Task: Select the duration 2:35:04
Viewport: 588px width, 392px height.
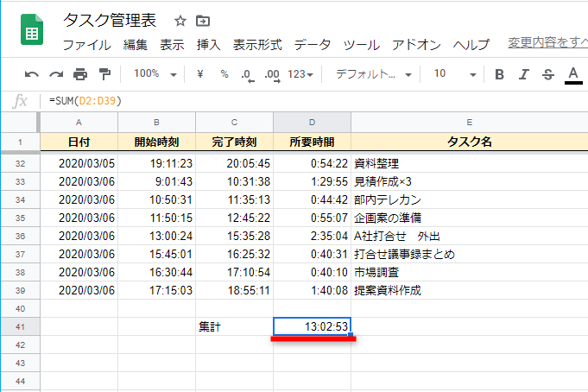Action: [x=312, y=236]
